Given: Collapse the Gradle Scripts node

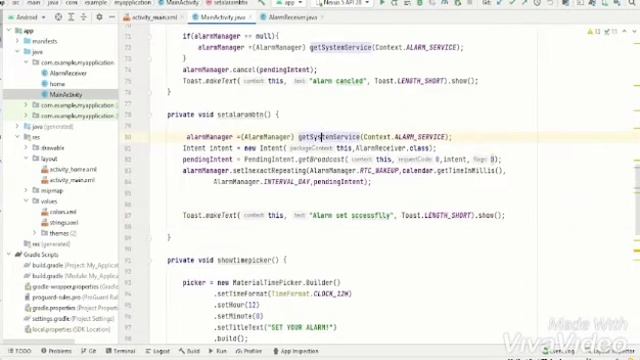Looking at the screenshot, I should point(9,254).
